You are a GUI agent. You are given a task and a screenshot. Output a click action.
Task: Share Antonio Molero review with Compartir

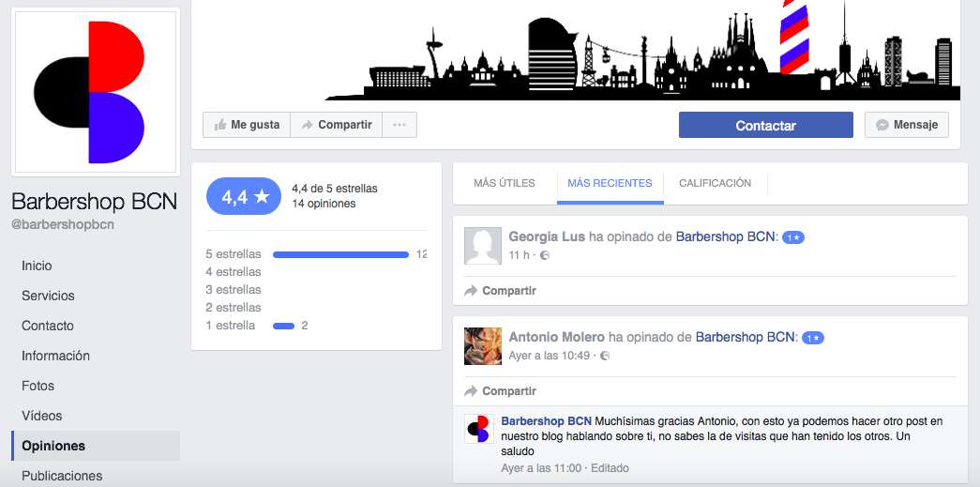coord(501,391)
